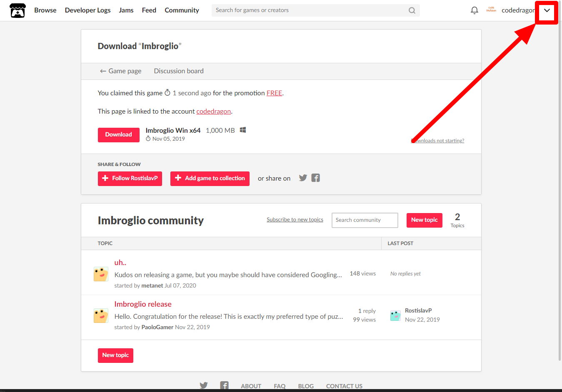562x392 pixels.
Task: Add game to collection
Action: click(x=210, y=179)
